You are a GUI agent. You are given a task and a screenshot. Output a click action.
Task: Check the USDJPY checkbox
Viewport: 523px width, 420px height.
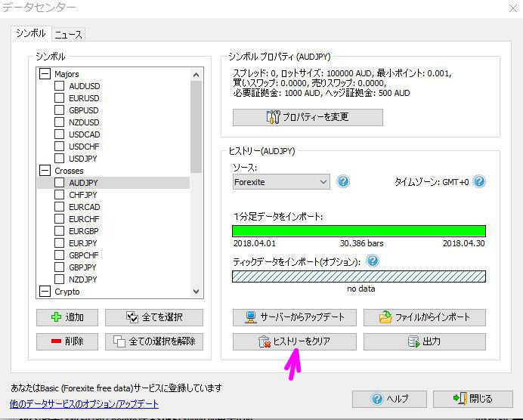(60, 159)
